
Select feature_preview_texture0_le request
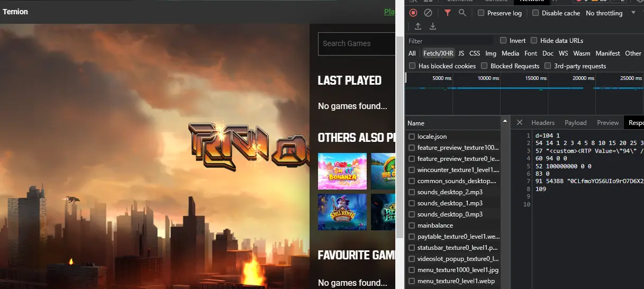(453, 159)
